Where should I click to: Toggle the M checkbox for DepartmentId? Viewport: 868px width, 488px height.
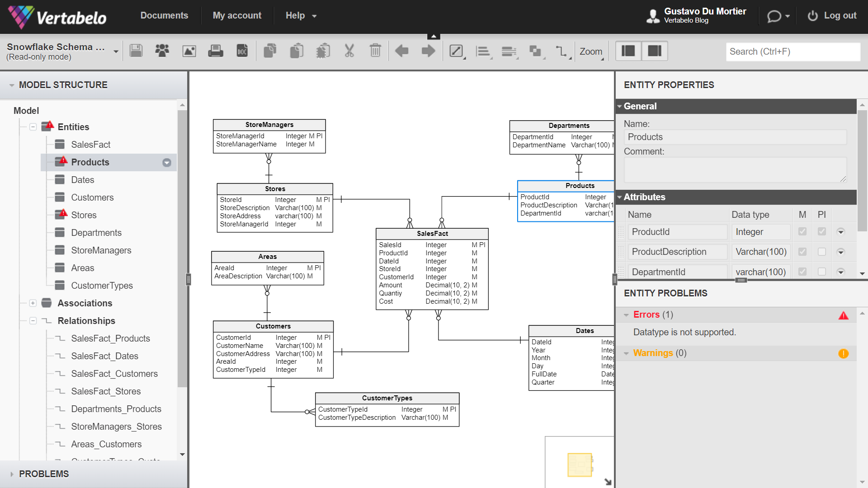click(x=804, y=272)
